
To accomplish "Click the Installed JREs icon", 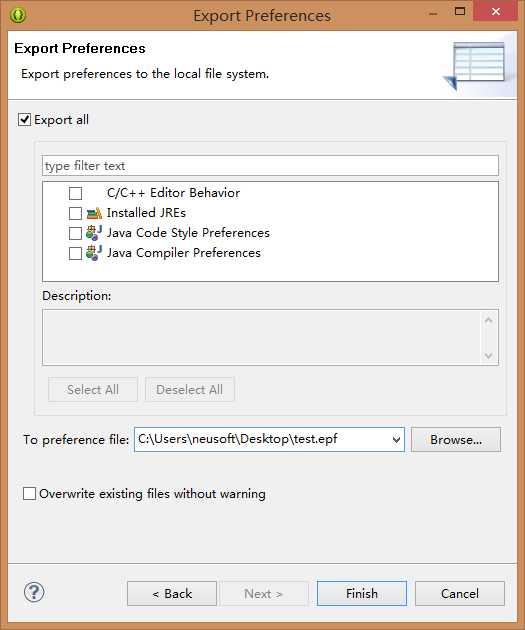I will [94, 213].
